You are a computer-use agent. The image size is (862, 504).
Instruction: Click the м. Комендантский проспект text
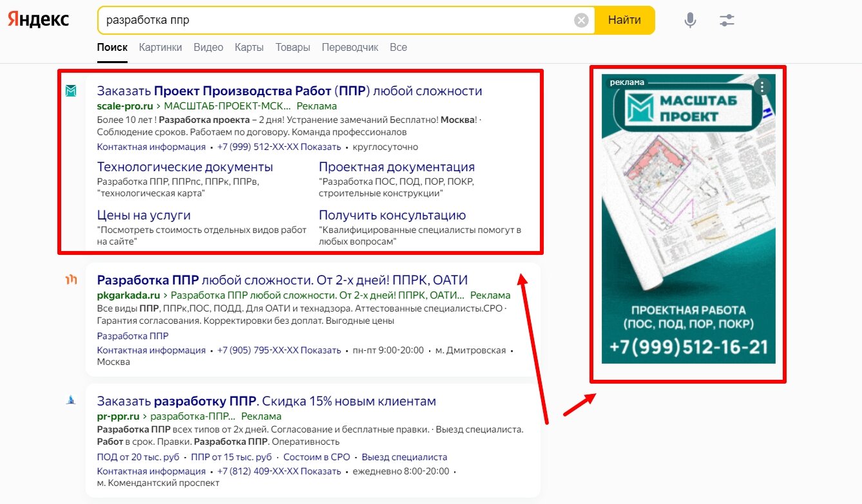pyautogui.click(x=158, y=483)
